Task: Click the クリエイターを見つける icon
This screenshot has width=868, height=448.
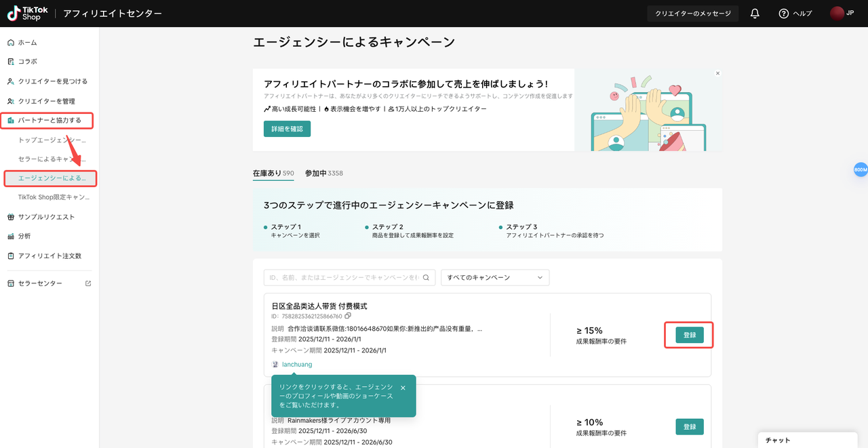Action: click(11, 81)
